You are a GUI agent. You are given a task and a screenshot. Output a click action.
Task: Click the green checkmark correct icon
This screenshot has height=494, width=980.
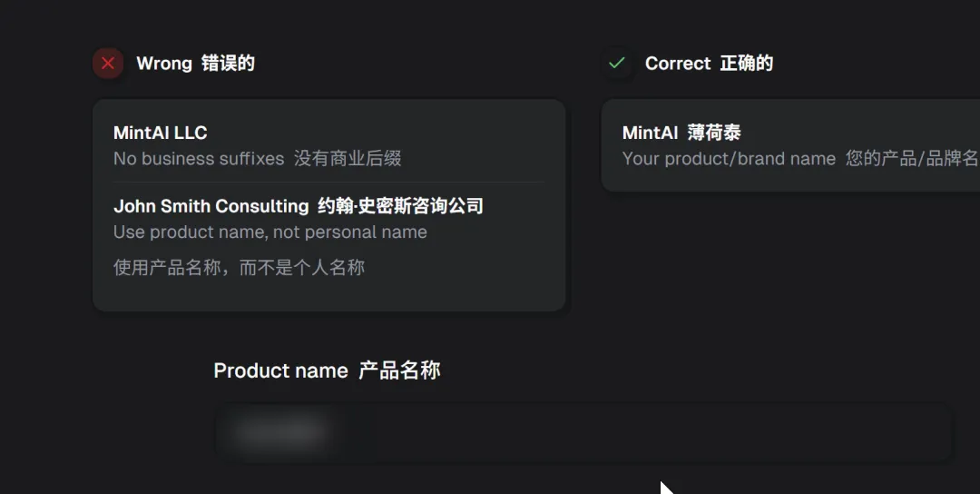617,64
